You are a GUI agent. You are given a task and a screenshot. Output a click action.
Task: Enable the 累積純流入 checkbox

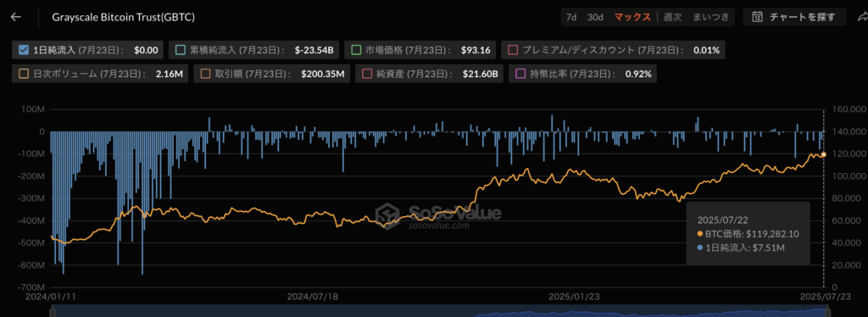(180, 50)
